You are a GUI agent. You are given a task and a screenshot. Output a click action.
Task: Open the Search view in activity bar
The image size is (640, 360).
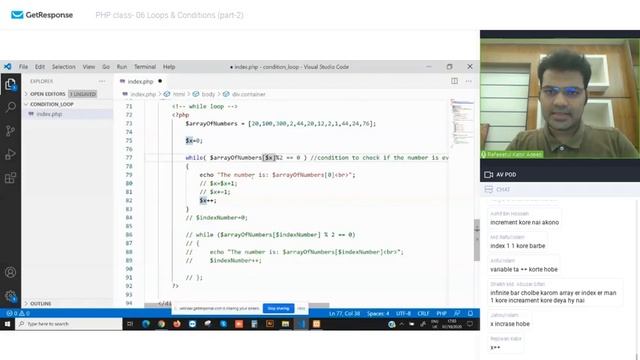point(11,107)
